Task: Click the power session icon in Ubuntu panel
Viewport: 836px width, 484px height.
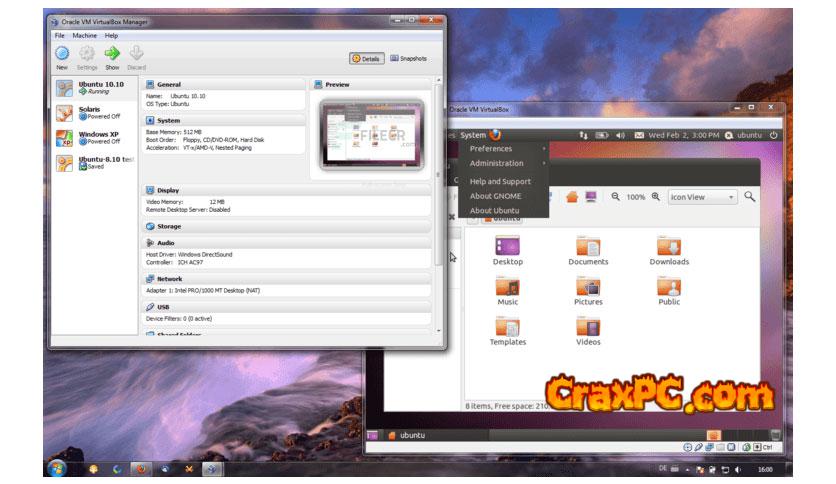Action: (x=774, y=135)
